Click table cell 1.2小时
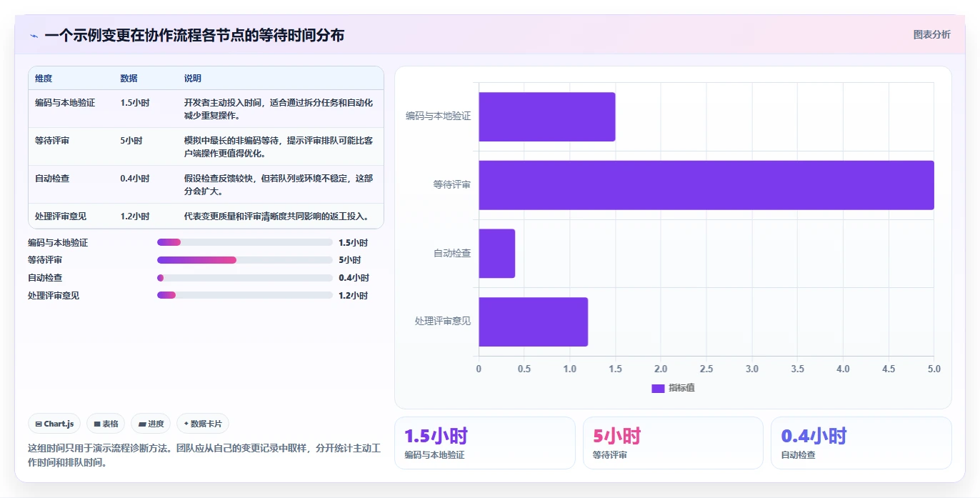This screenshot has height=498, width=980. [x=135, y=216]
